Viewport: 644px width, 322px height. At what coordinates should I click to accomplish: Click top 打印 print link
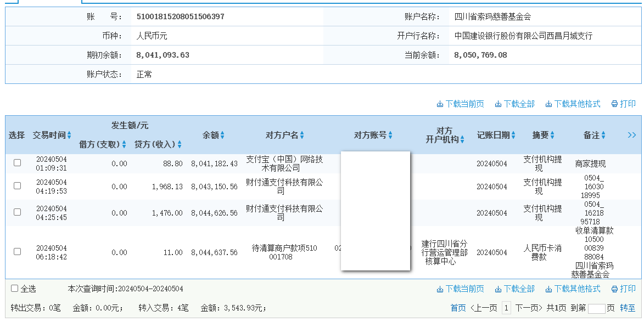pos(624,104)
